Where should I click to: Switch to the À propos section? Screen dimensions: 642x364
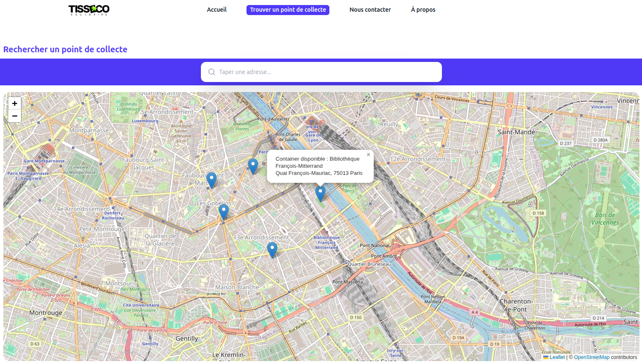click(x=423, y=9)
